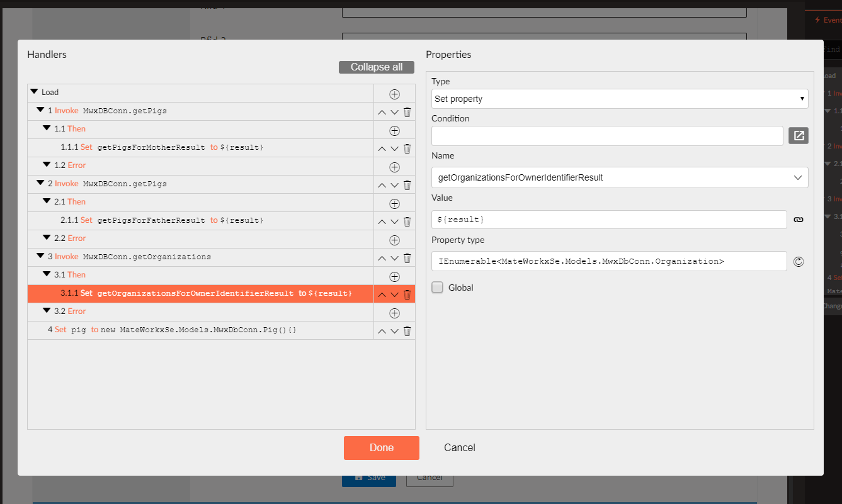Add a handler under Load with plus icon

[x=394, y=94]
